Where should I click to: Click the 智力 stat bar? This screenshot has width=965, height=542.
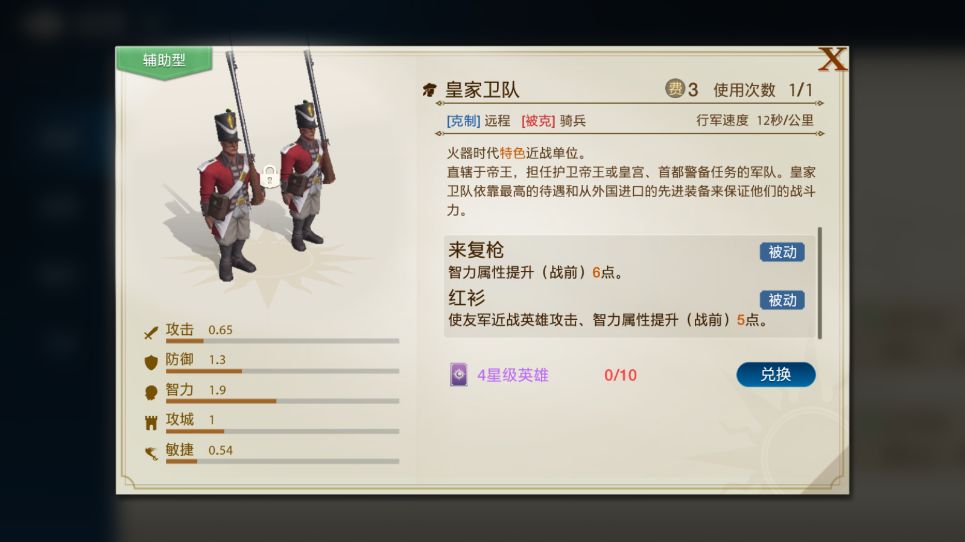281,401
